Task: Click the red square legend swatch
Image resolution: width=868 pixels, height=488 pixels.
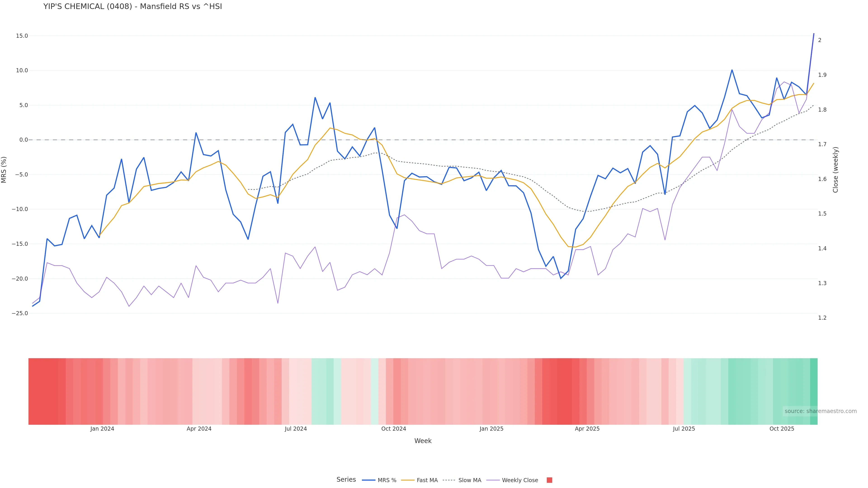Action: click(549, 480)
